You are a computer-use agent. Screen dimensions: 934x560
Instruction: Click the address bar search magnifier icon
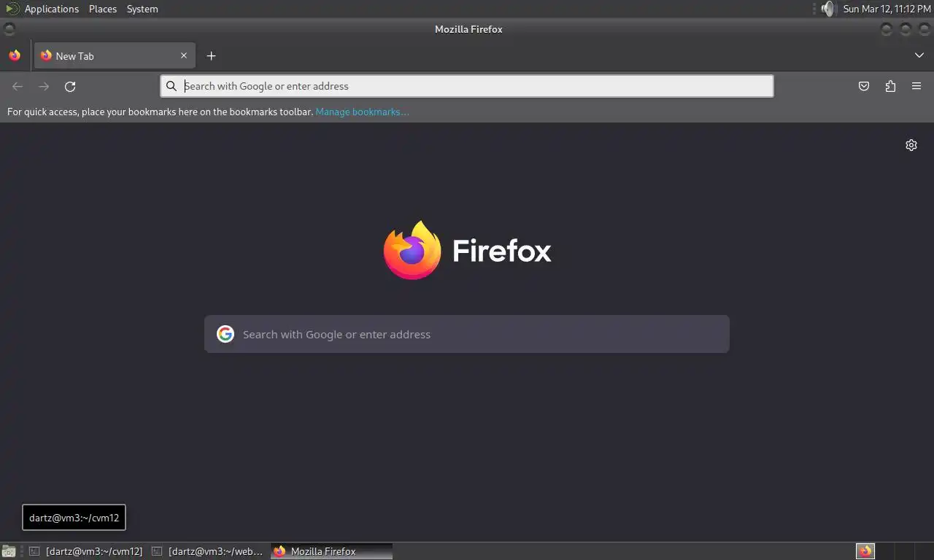click(x=171, y=86)
